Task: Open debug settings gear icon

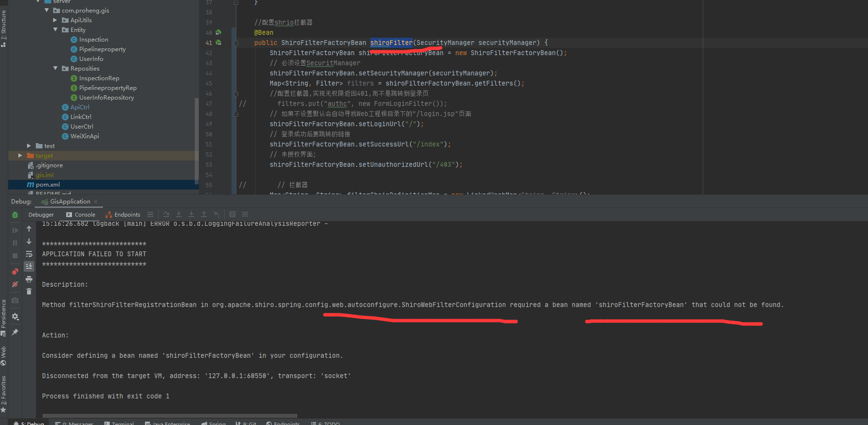Action: [15, 317]
